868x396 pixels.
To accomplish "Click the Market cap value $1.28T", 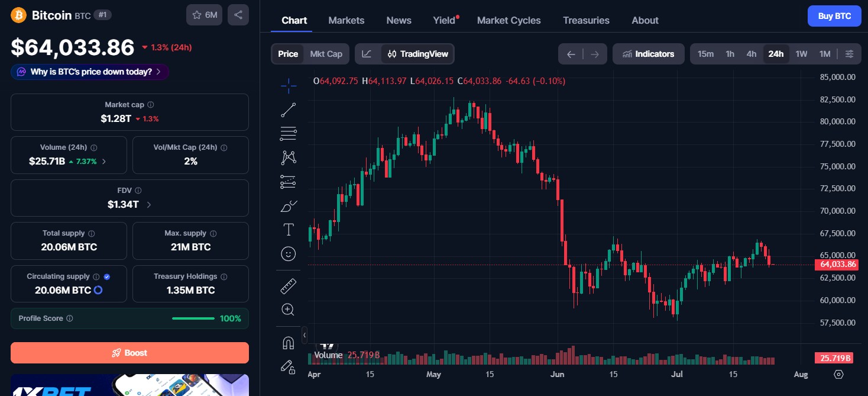I will pyautogui.click(x=116, y=118).
